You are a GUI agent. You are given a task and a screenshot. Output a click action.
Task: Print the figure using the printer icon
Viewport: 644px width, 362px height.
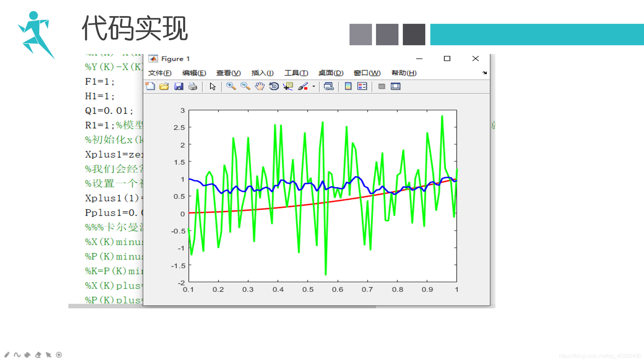pyautogui.click(x=193, y=86)
